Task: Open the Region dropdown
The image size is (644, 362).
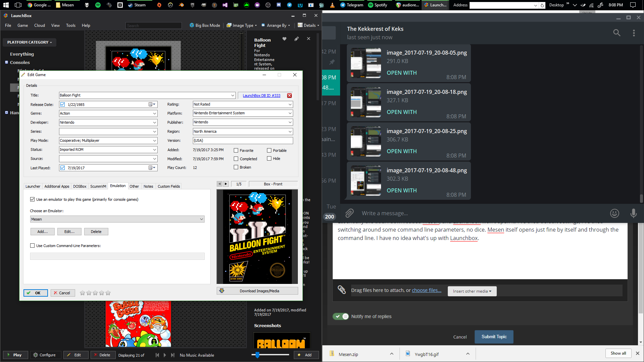Action: [290, 132]
